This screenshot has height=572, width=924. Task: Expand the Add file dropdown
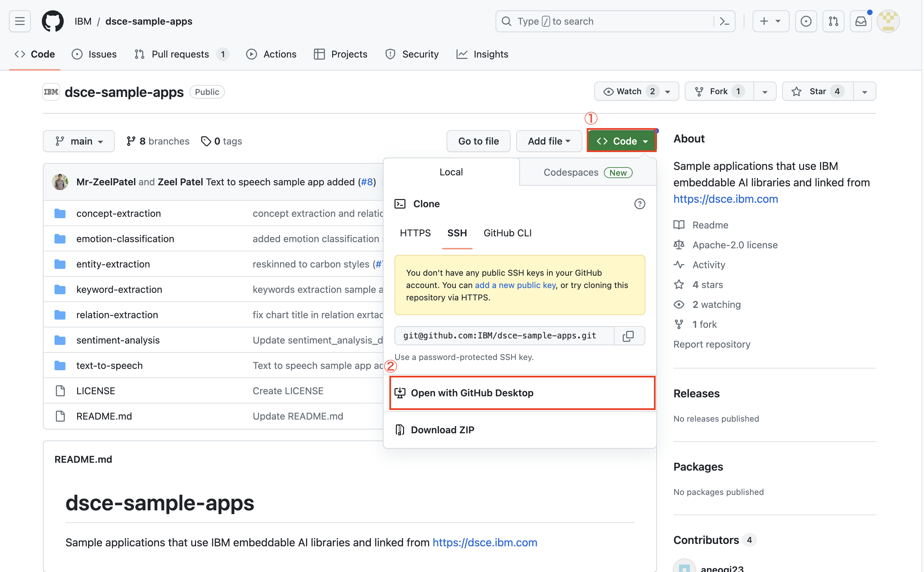(x=548, y=141)
